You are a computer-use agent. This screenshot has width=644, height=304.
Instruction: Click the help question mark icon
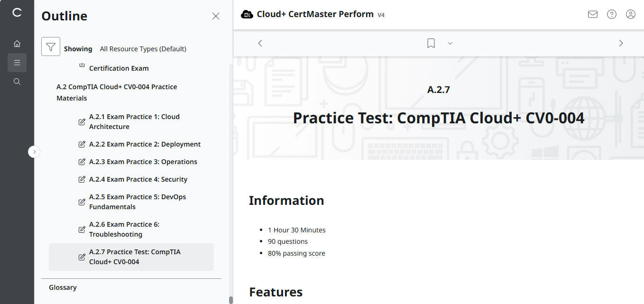click(x=611, y=14)
